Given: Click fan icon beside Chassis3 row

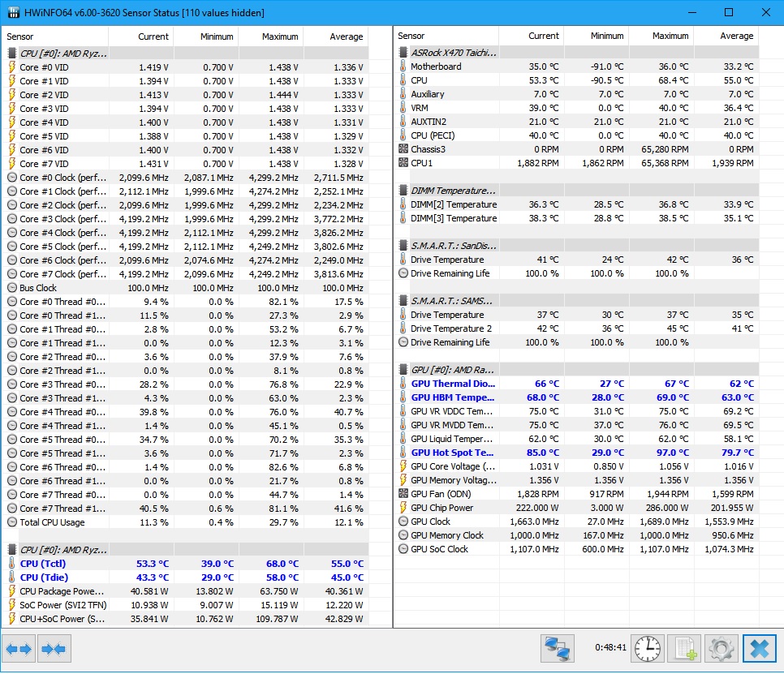Looking at the screenshot, I should pyautogui.click(x=403, y=149).
